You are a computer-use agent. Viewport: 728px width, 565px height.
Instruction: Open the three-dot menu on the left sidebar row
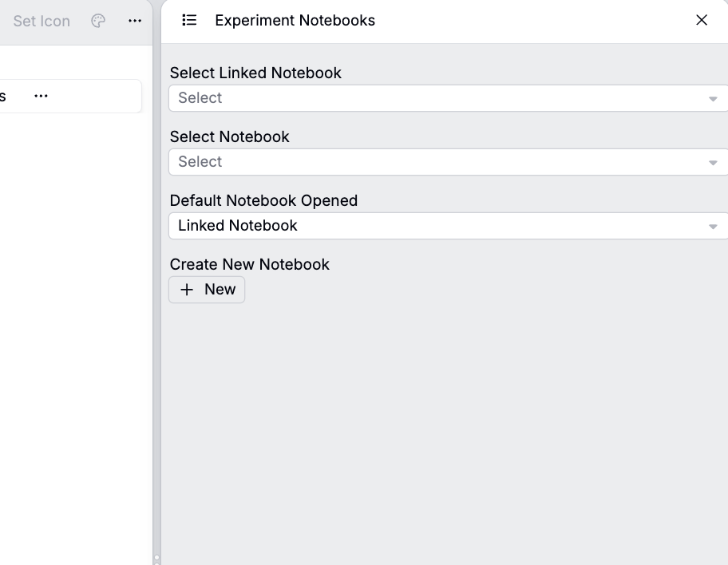click(x=41, y=96)
